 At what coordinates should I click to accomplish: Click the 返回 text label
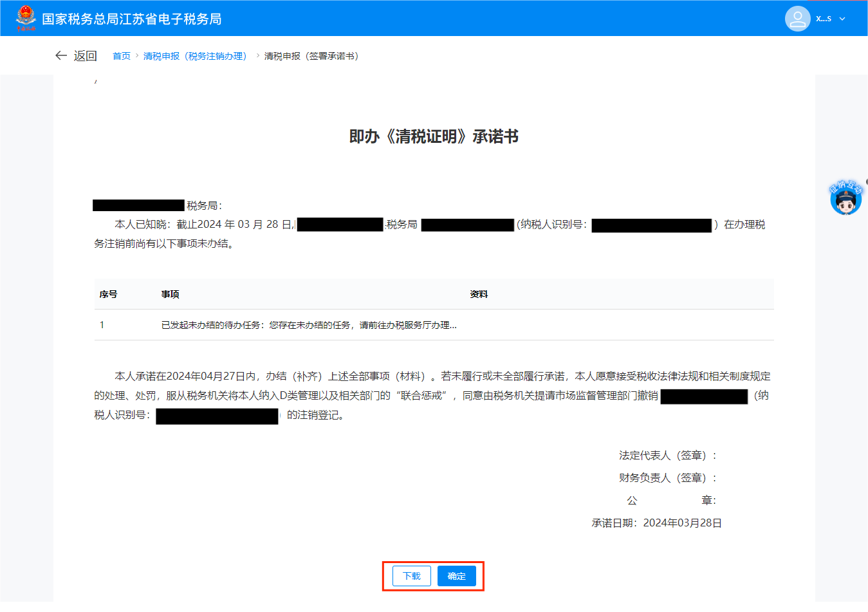pyautogui.click(x=85, y=56)
